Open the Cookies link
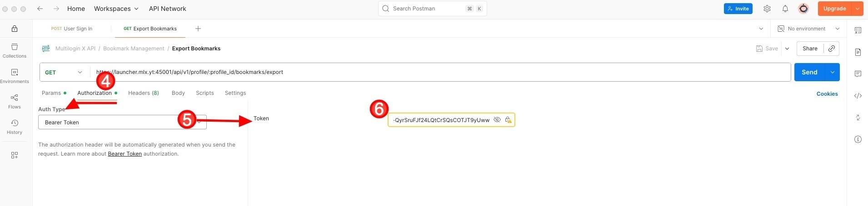868x206 pixels. pos(827,94)
